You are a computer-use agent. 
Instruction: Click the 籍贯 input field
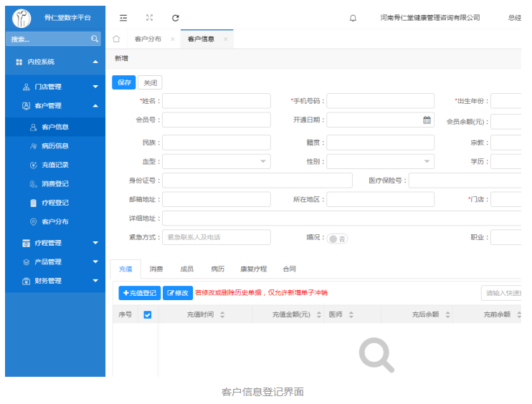click(380, 143)
